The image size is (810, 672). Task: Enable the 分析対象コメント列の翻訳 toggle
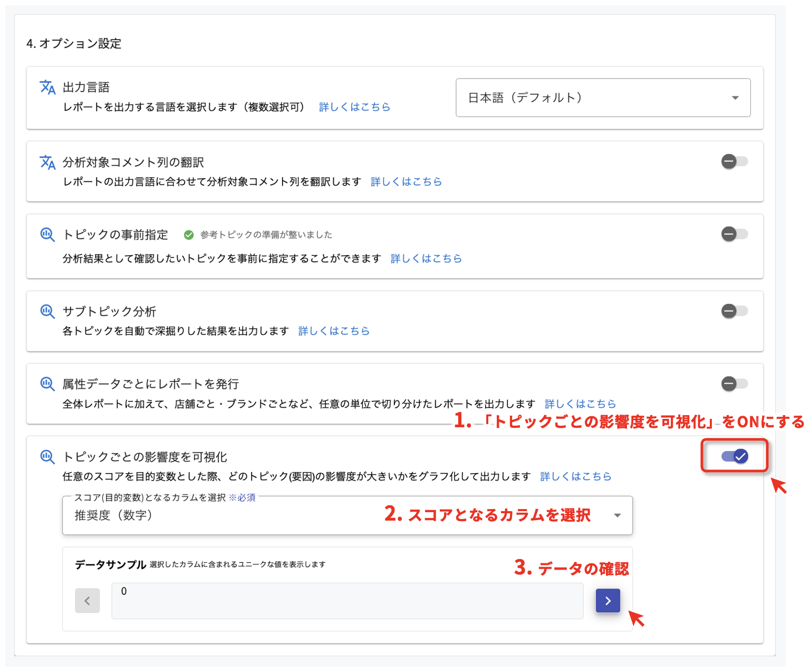pyautogui.click(x=735, y=161)
